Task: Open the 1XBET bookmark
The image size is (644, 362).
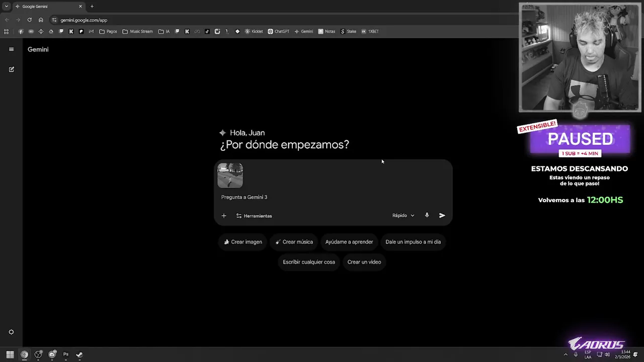Action: (x=370, y=31)
